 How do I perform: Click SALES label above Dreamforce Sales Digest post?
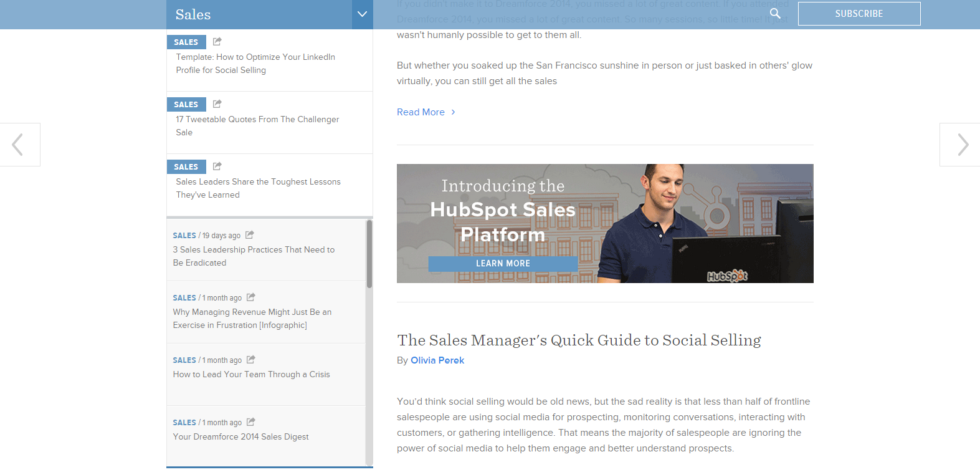click(x=184, y=423)
